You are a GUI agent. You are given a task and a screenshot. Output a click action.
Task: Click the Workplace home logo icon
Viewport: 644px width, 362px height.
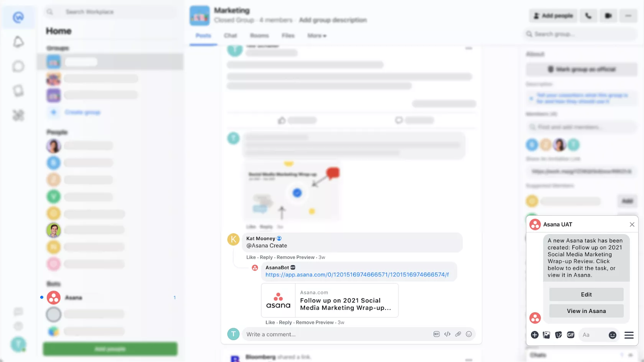tap(19, 17)
